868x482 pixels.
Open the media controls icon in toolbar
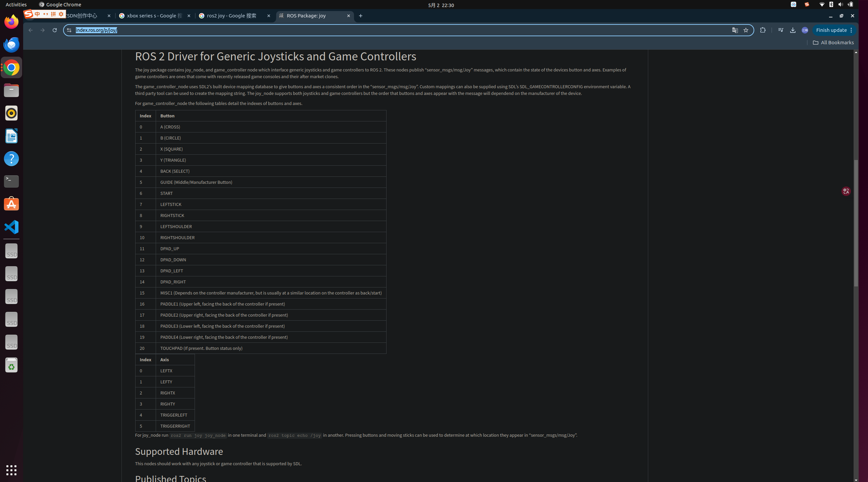780,30
